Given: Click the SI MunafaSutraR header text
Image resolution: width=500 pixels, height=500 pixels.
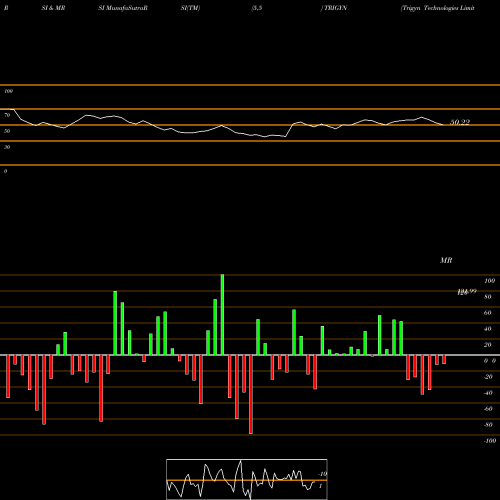Looking at the screenshot, I should point(123,8).
